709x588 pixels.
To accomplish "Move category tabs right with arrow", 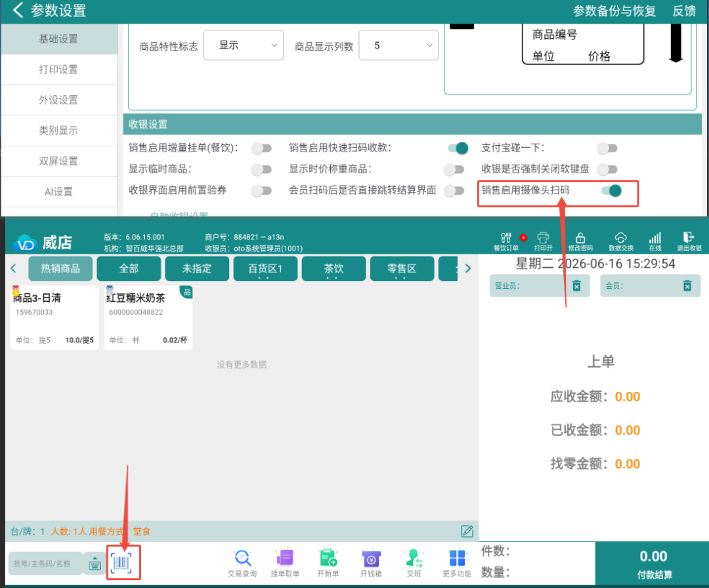I will pos(468,268).
